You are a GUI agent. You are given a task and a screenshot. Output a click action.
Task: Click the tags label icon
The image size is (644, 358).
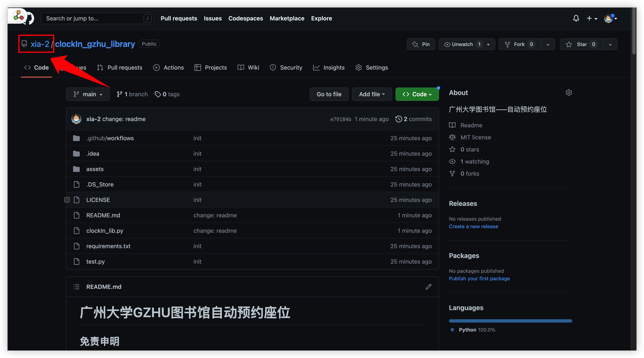tap(158, 94)
